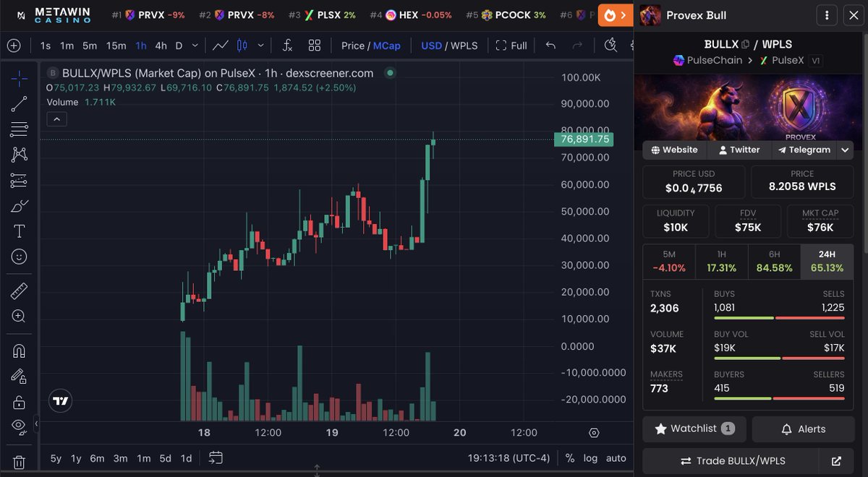Add BULLX to Watchlist
868x477 pixels.
pyautogui.click(x=694, y=429)
